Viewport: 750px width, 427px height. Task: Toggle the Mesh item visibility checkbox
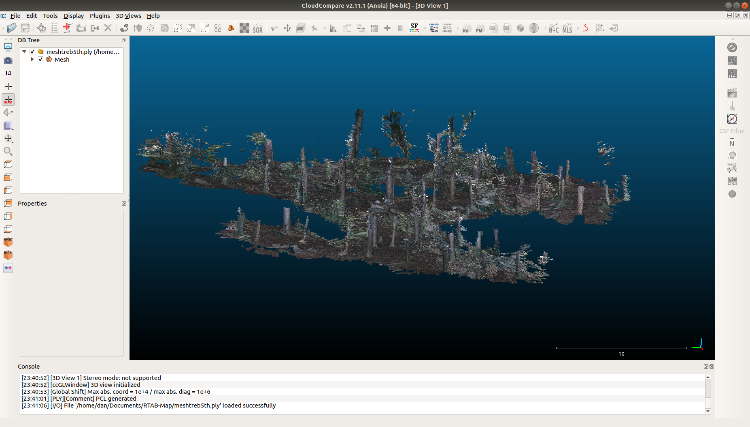(x=40, y=59)
